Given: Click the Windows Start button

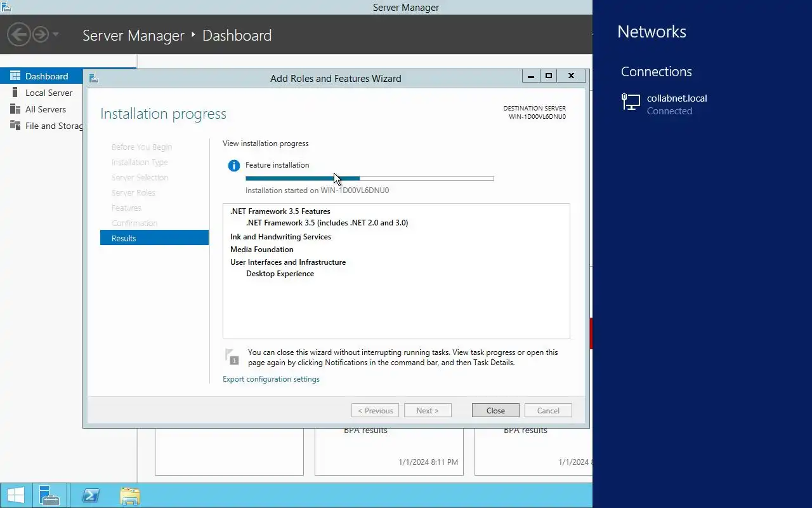Looking at the screenshot, I should (15, 495).
